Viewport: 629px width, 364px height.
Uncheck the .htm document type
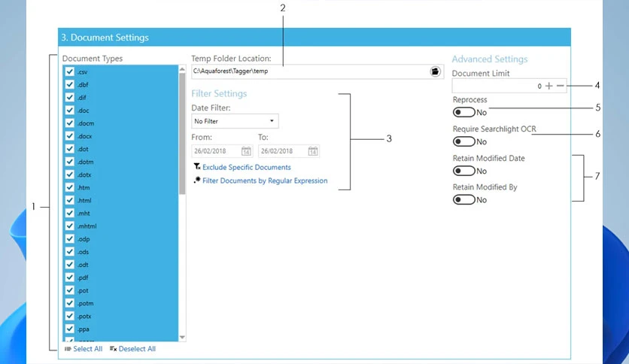coord(70,187)
